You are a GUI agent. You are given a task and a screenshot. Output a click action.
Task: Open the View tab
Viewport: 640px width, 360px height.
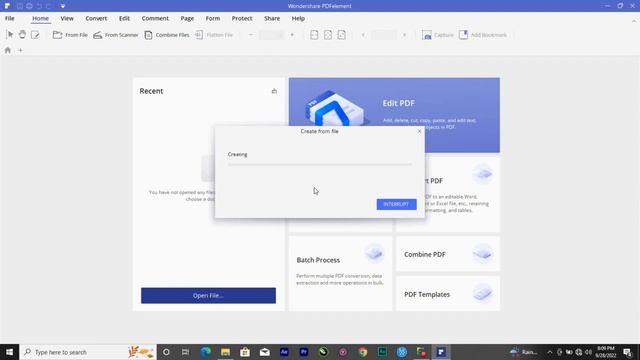point(67,18)
